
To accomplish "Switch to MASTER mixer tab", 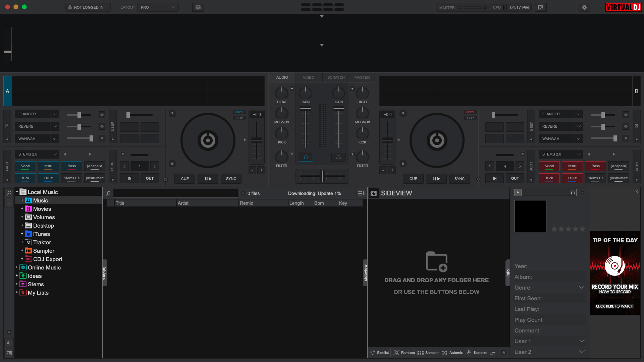I will (x=362, y=78).
